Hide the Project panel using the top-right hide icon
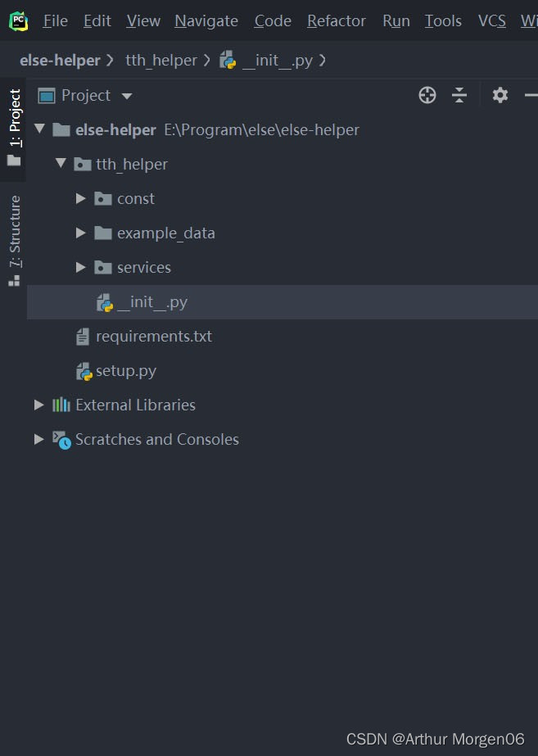The image size is (538, 756). 531,95
